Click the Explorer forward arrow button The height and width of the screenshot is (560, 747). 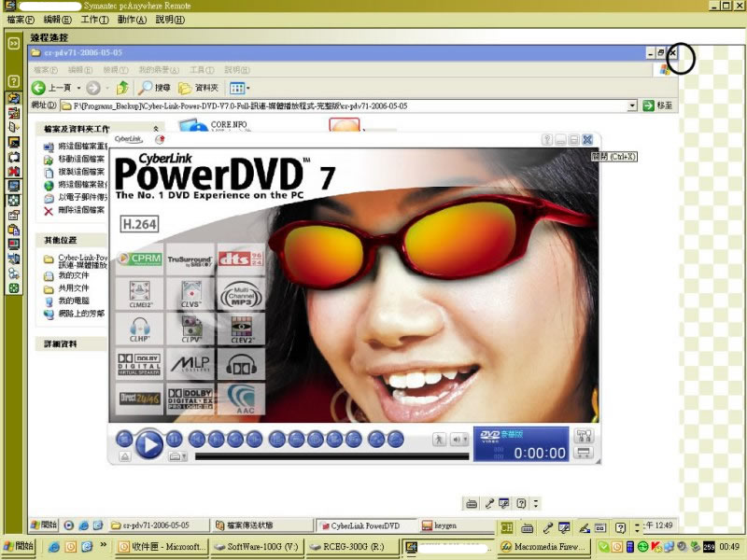point(93,88)
